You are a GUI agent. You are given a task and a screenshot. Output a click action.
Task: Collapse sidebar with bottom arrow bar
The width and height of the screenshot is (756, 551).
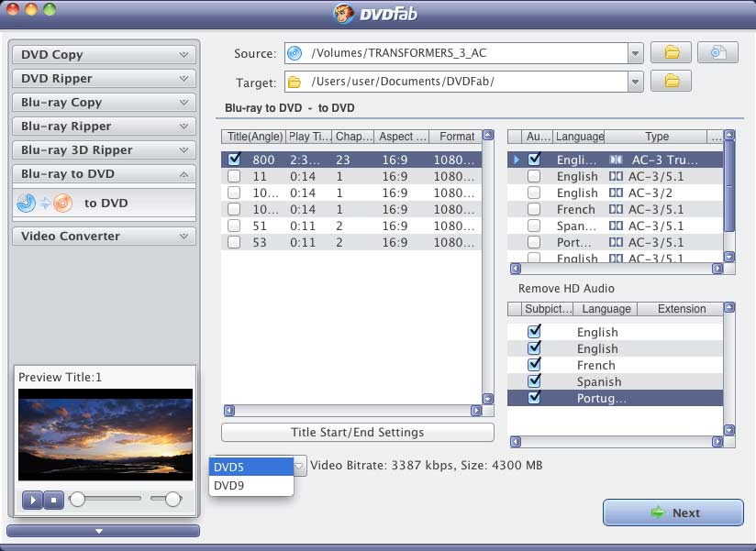tap(103, 531)
